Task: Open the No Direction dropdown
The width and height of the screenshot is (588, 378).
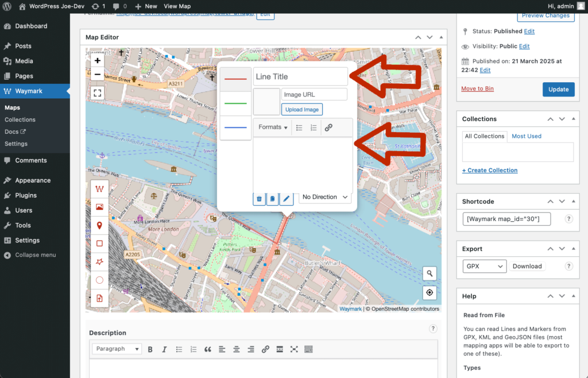Action: tap(325, 197)
